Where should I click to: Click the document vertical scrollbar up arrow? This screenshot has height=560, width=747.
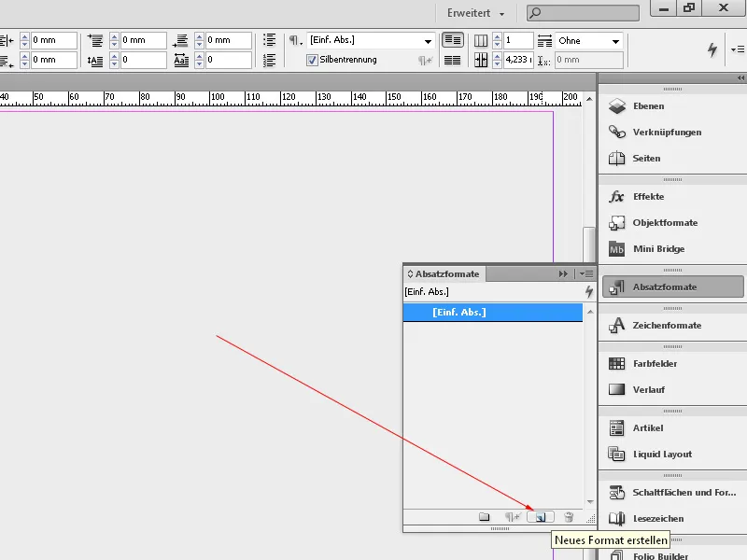coord(589,99)
